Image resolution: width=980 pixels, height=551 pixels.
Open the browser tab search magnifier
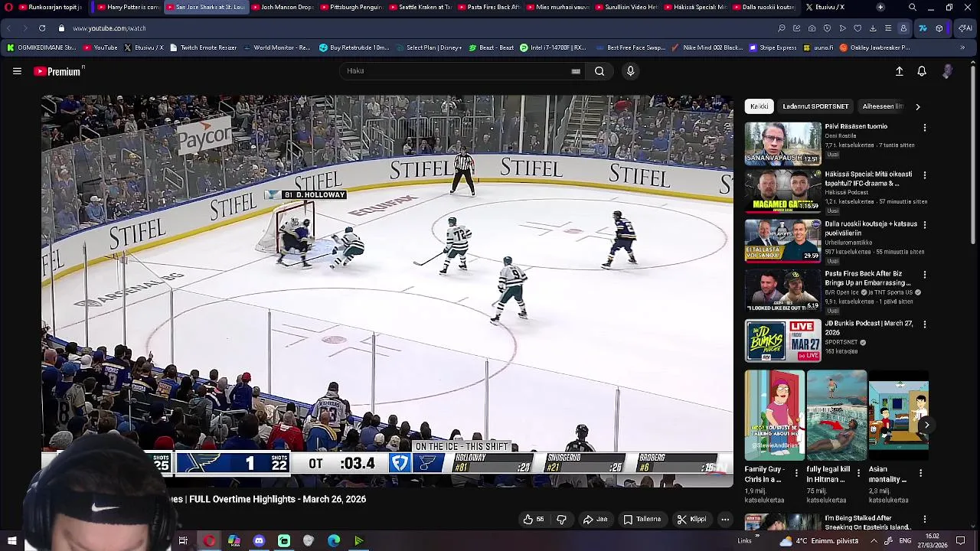[913, 7]
